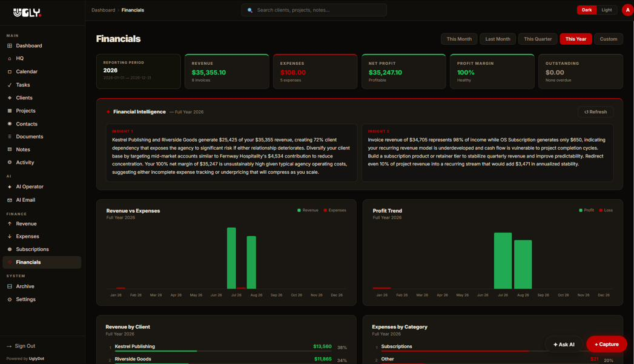Screen dimensions: 634x364
Task: Click the Reporting Period 2026 card
Action: (138, 71)
